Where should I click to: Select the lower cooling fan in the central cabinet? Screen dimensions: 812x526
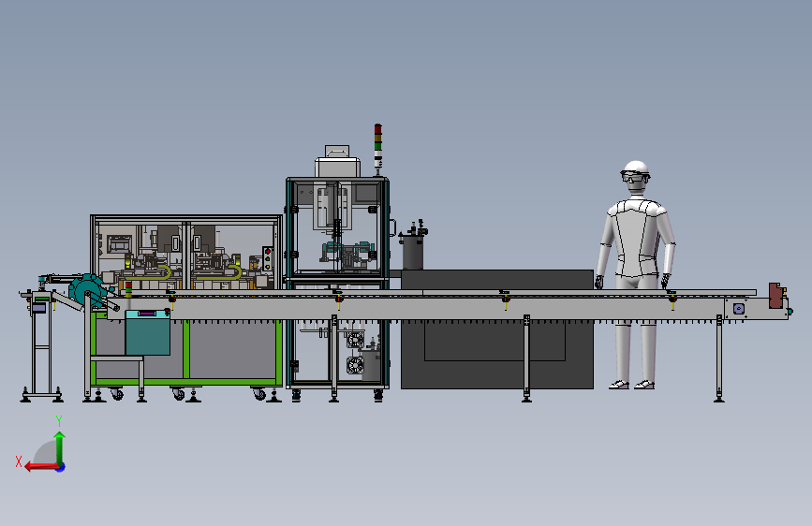(355, 366)
